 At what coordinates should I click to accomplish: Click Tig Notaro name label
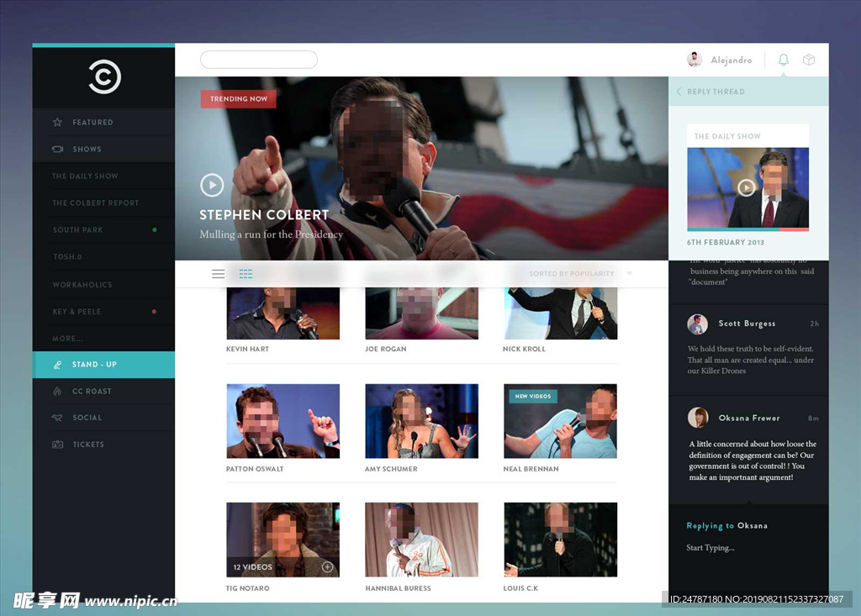click(248, 588)
